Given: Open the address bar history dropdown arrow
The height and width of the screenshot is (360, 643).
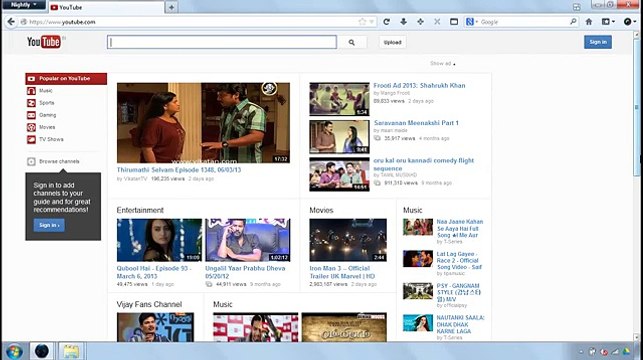Looking at the screenshot, I should [371, 22].
